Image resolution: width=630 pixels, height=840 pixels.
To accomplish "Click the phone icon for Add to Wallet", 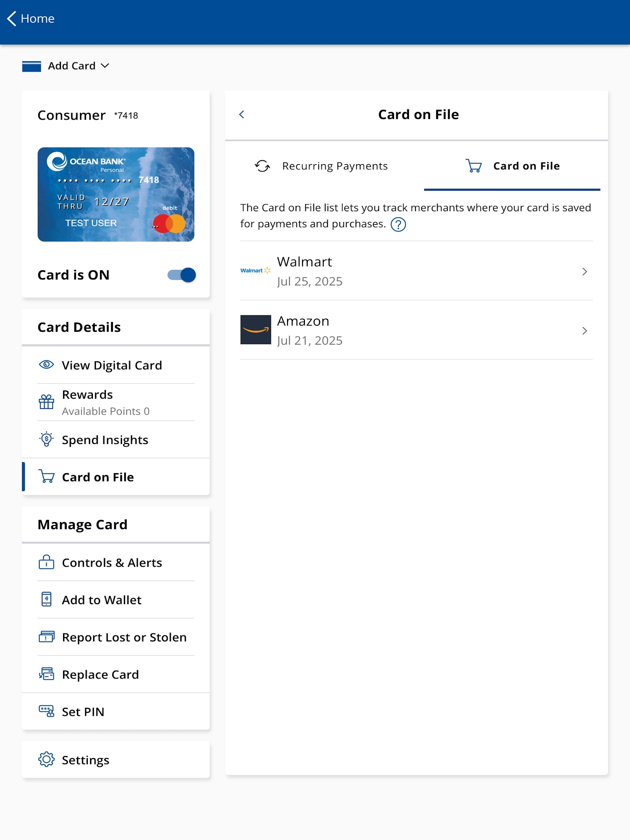I will pos(46,599).
